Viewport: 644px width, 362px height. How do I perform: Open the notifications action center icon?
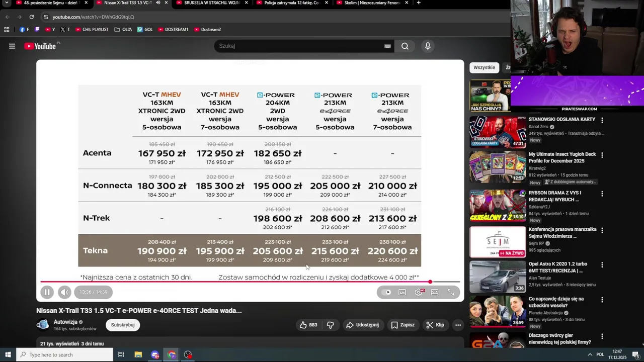click(635, 355)
